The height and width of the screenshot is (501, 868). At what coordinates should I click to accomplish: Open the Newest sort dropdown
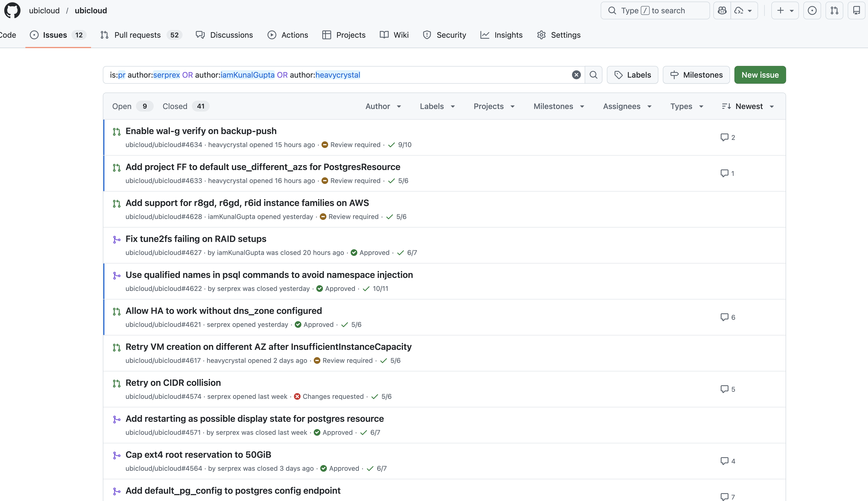pyautogui.click(x=748, y=106)
